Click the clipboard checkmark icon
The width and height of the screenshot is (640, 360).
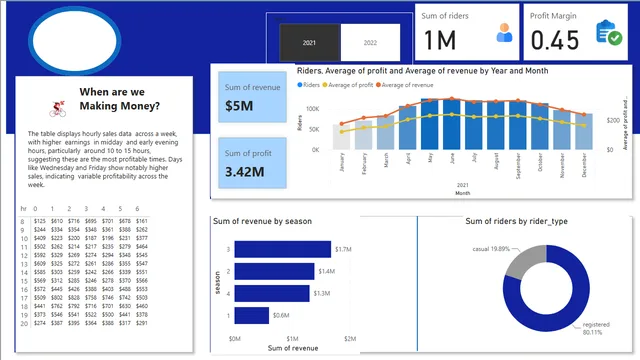[x=609, y=32]
